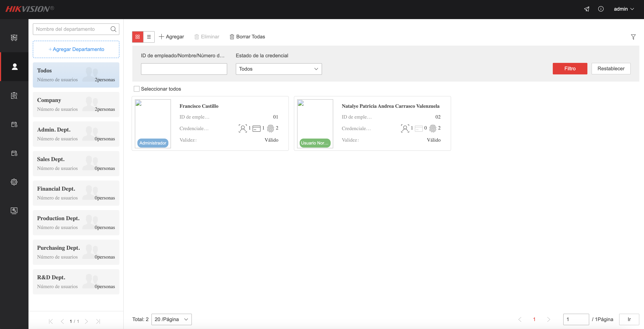The image size is (644, 329).
Task: Click the Hikvision logo
Action: click(x=30, y=9)
